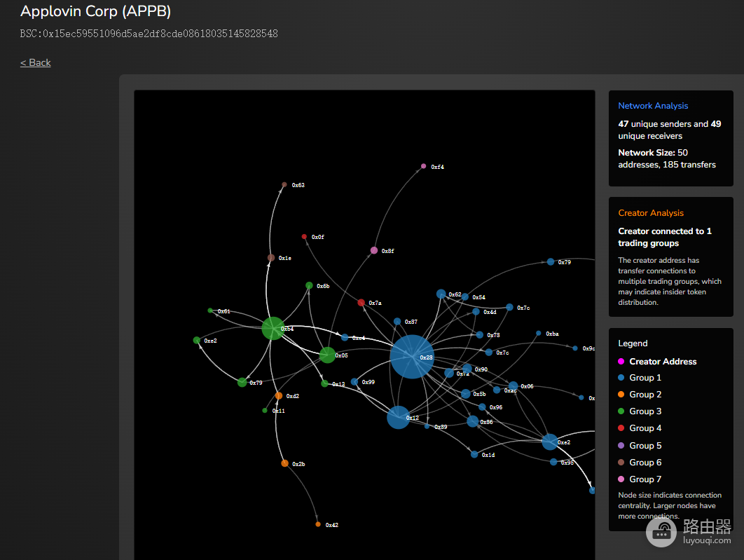Select the blue 0x86 node

point(473,421)
